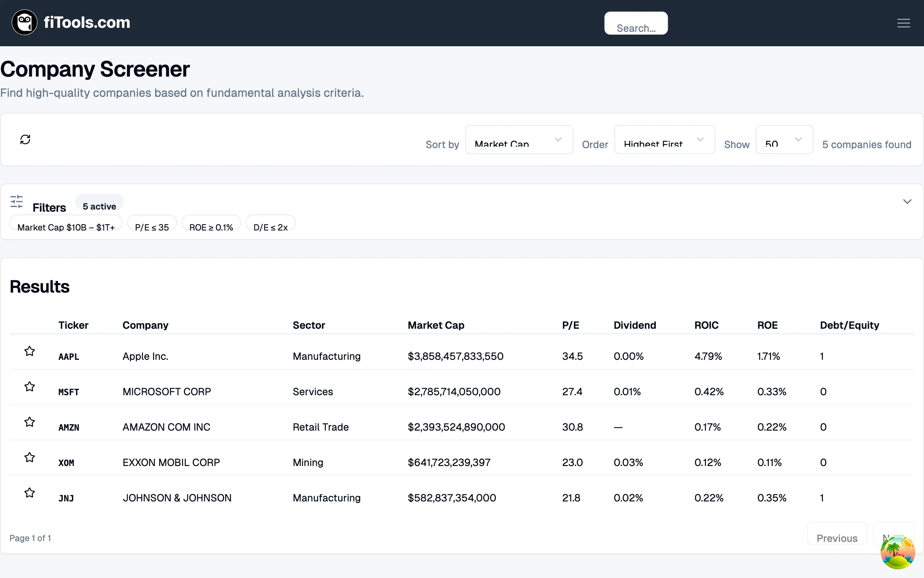Click the Page 1 of 1 indicator

point(30,538)
